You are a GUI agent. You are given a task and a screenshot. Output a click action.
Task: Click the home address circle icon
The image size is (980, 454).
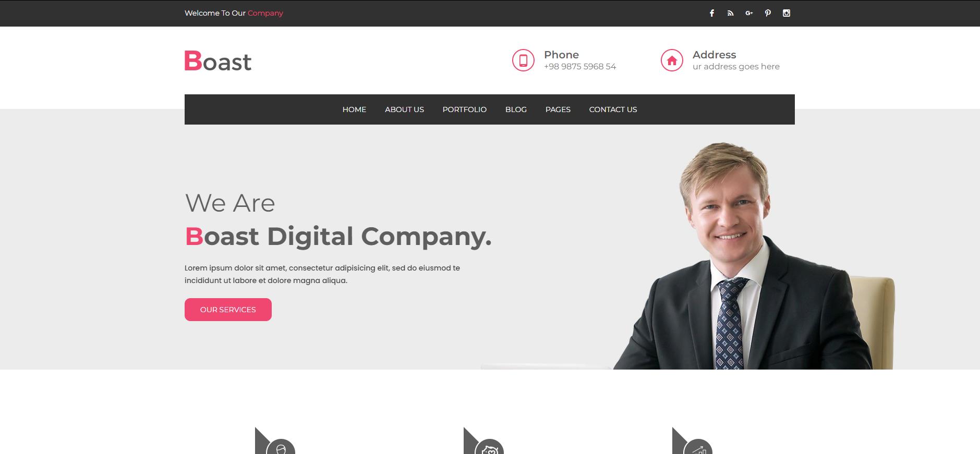[x=672, y=60]
